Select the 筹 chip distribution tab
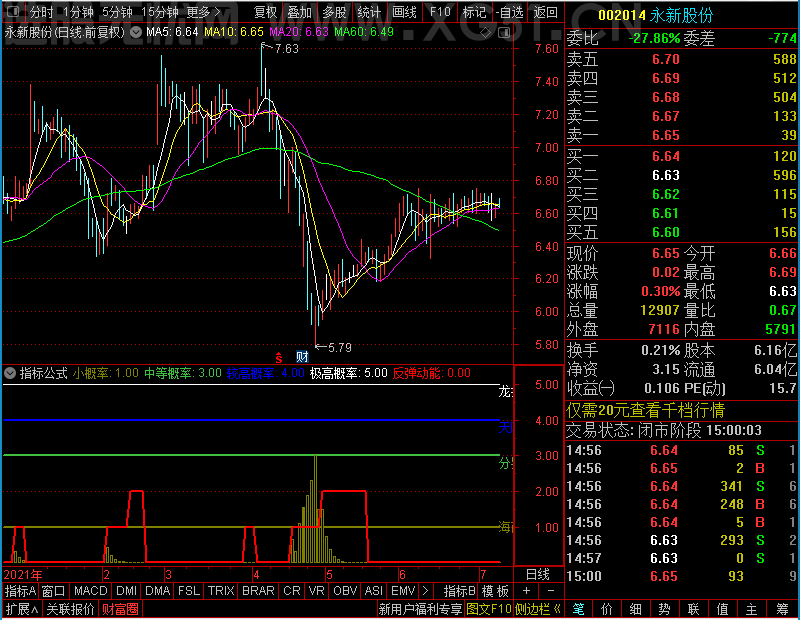Viewport: 800px width, 620px height. 782,609
